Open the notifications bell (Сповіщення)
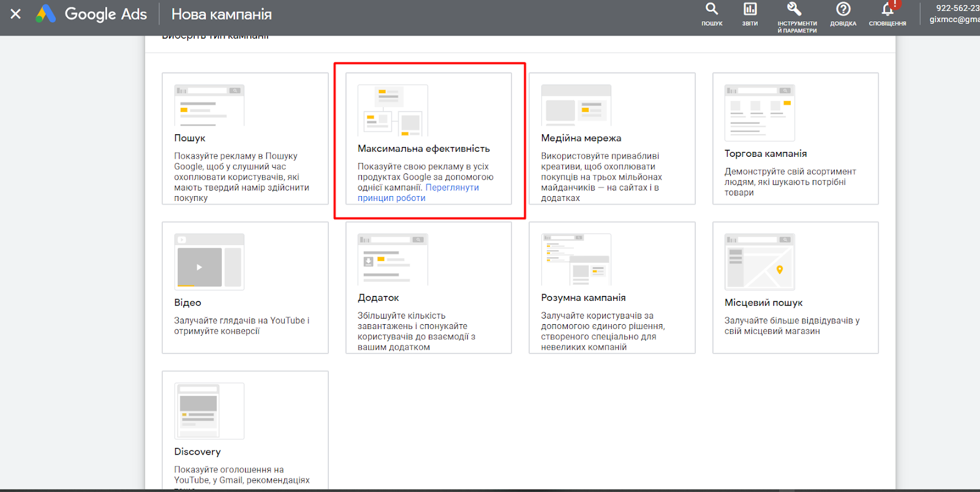 [888, 15]
